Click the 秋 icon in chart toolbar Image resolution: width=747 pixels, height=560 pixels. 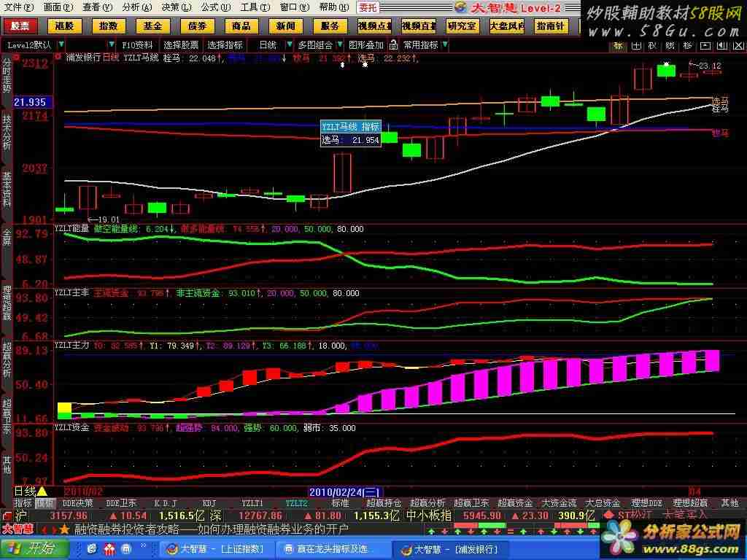(x=653, y=46)
